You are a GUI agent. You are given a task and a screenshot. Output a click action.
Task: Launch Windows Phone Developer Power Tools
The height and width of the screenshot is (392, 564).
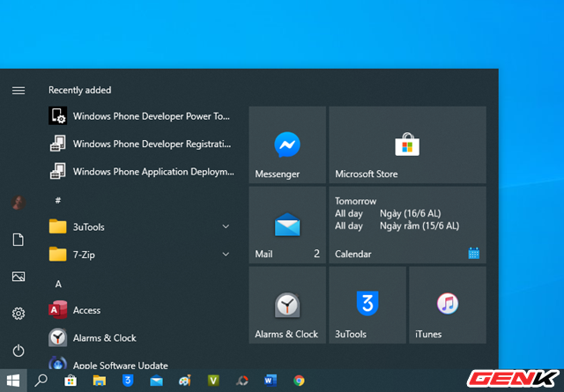tap(141, 116)
